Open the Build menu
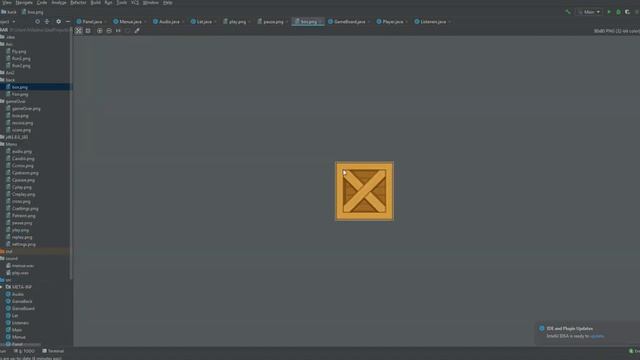 96,2
